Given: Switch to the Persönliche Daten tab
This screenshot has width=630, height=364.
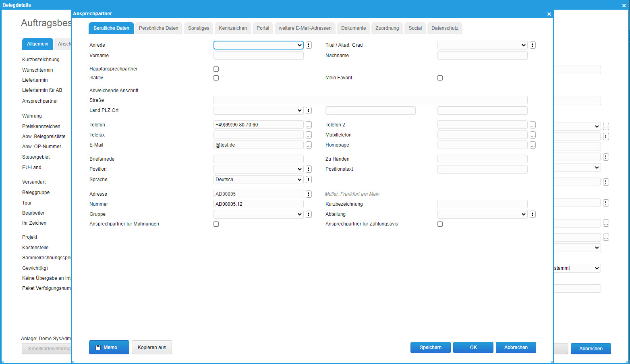Looking at the screenshot, I should (158, 28).
